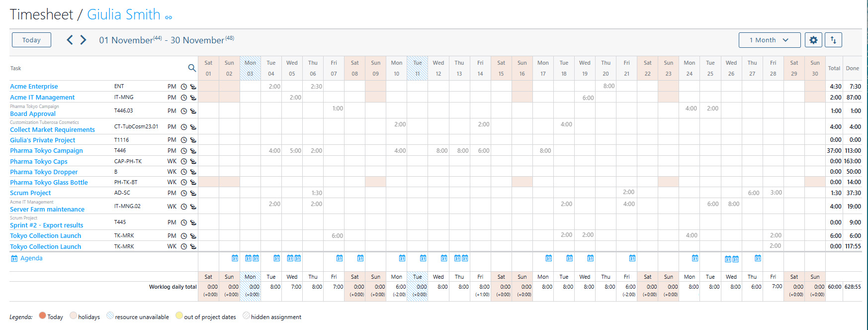Open the Server Farm maintenance task
This screenshot has width=868, height=330.
47,210
